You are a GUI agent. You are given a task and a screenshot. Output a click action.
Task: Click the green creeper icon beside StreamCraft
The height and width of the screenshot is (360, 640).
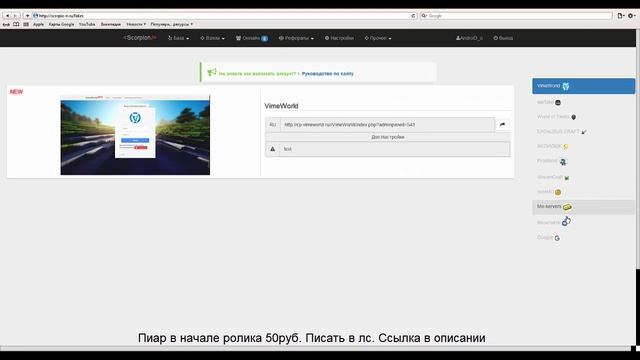(x=567, y=178)
